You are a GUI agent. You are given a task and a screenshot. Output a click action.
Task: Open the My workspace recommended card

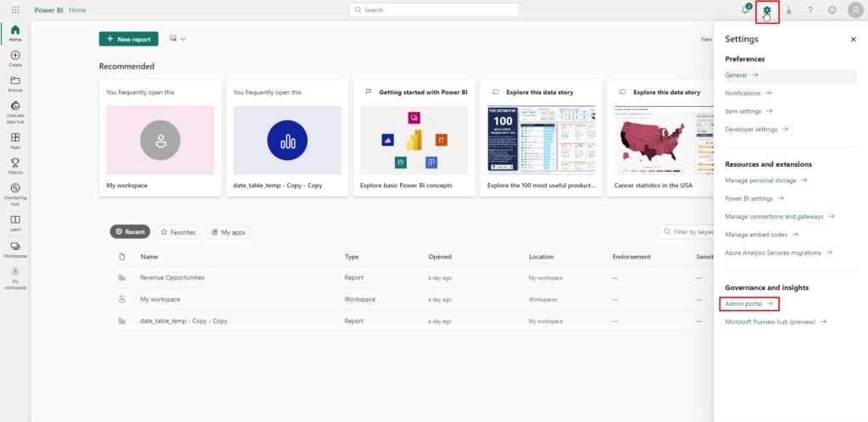(160, 138)
